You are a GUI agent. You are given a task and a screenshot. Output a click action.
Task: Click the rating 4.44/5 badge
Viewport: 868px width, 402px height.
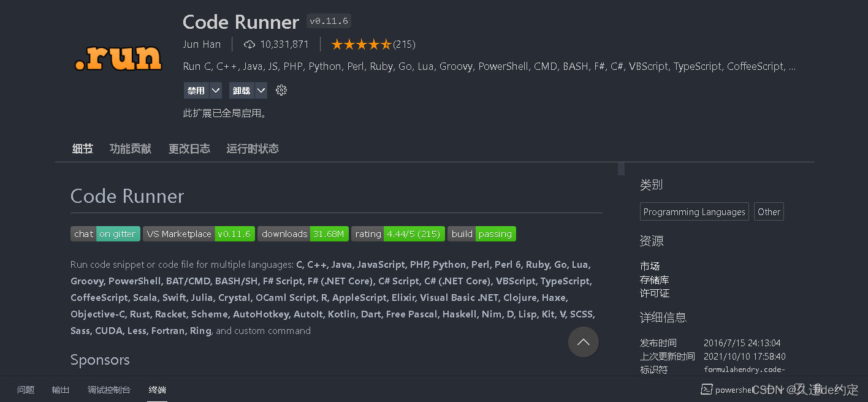coord(398,233)
